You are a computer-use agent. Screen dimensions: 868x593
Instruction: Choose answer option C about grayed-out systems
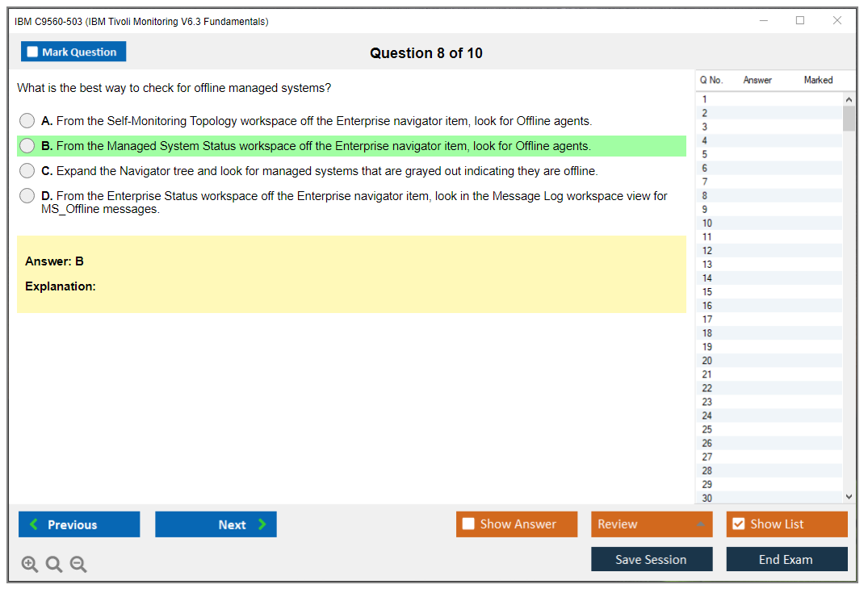[x=27, y=171]
